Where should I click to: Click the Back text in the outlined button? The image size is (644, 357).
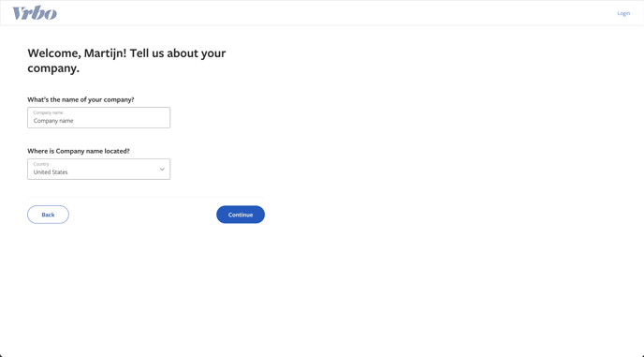tap(48, 215)
